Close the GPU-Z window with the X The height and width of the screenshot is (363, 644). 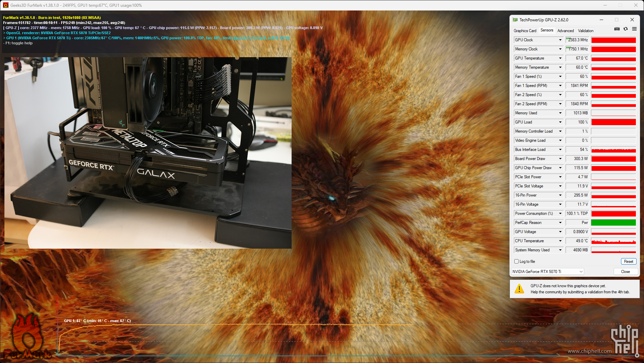[632, 20]
